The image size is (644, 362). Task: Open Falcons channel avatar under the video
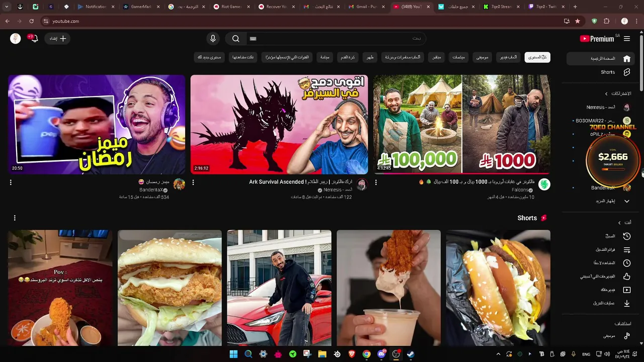pyautogui.click(x=544, y=185)
